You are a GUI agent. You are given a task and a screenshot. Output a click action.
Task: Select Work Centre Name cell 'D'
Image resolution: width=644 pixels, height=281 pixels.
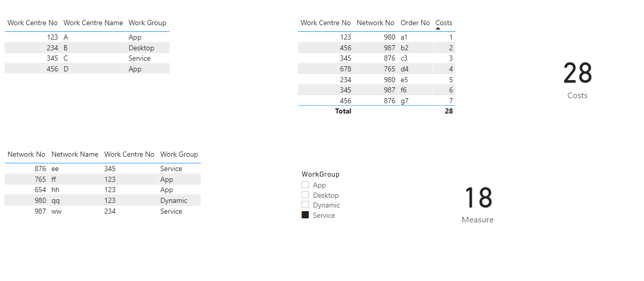tap(66, 69)
